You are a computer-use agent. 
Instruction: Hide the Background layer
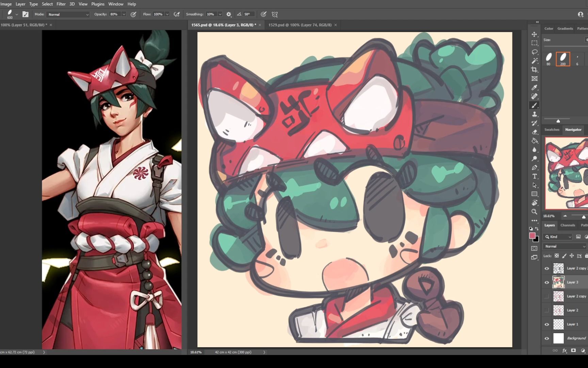coord(547,338)
